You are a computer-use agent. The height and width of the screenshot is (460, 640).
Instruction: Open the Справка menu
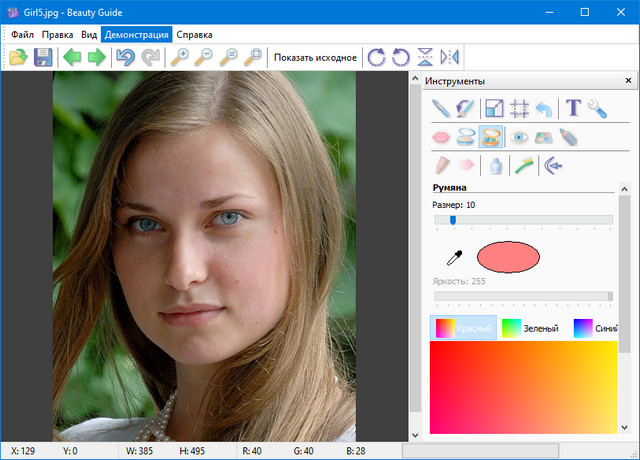[194, 34]
